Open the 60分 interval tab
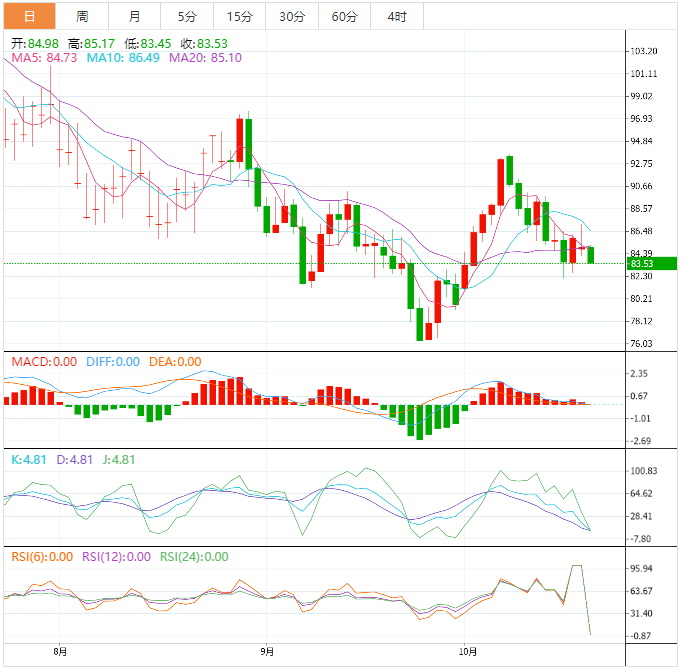689x672 pixels. [344, 16]
